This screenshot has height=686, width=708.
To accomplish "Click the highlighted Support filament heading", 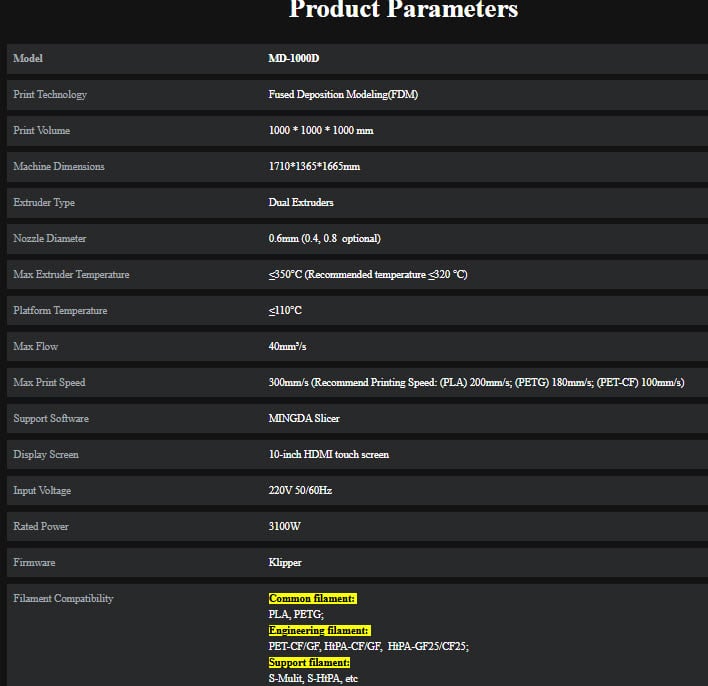I will click(x=309, y=663).
